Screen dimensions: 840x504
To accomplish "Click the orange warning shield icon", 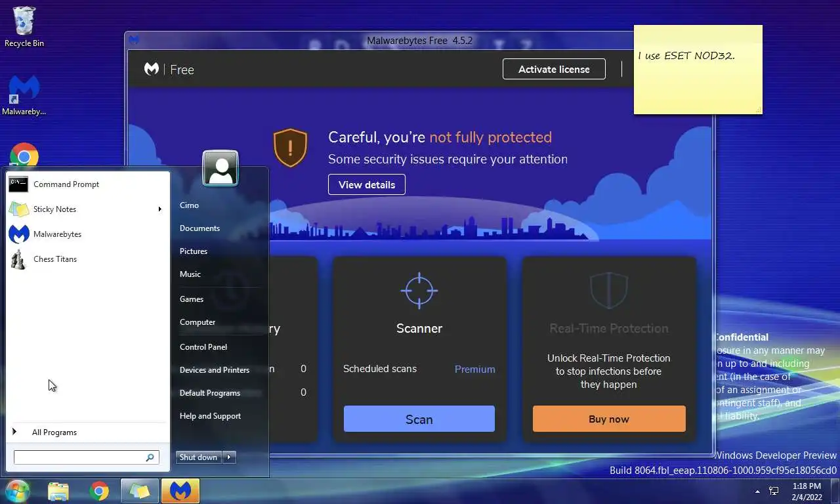I will point(290,148).
